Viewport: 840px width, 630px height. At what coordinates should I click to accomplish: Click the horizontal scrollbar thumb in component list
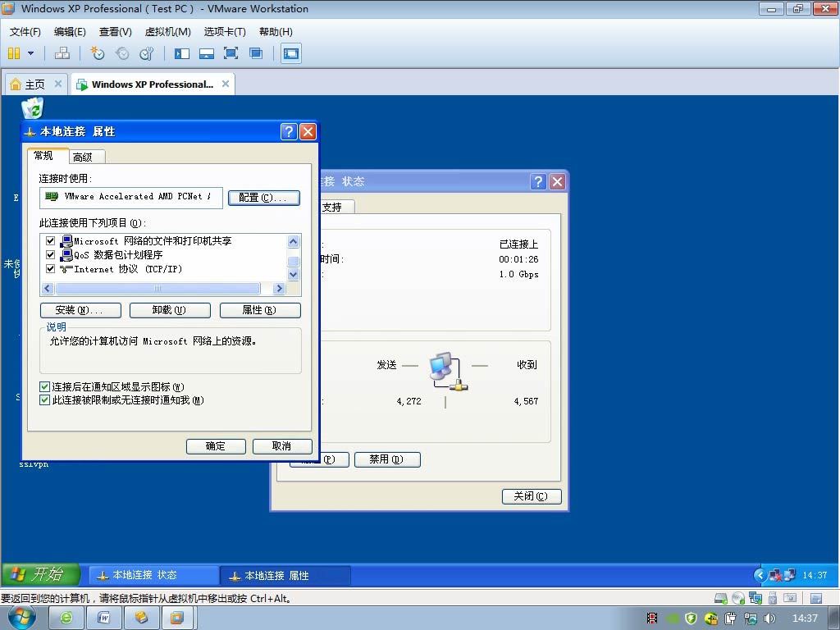(x=158, y=288)
